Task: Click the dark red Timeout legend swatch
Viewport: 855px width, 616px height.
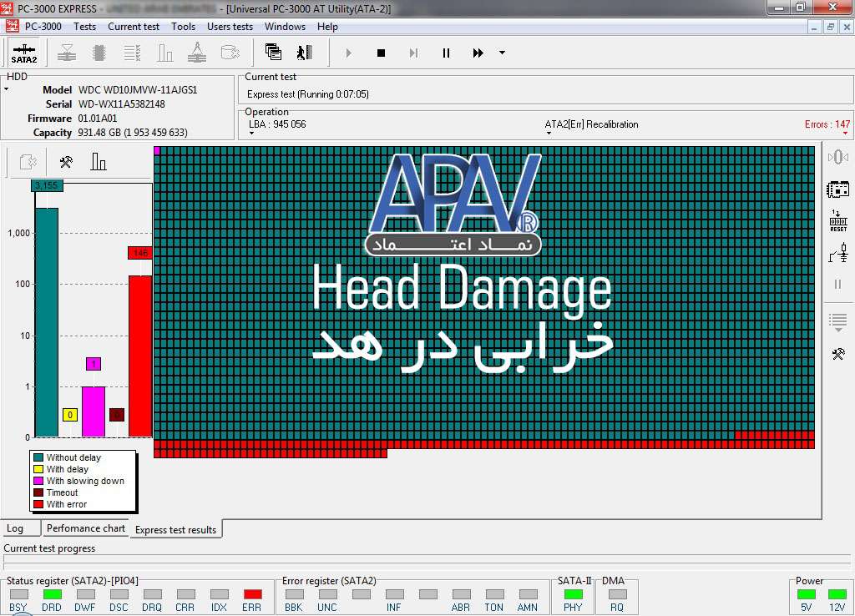Action: (38, 492)
